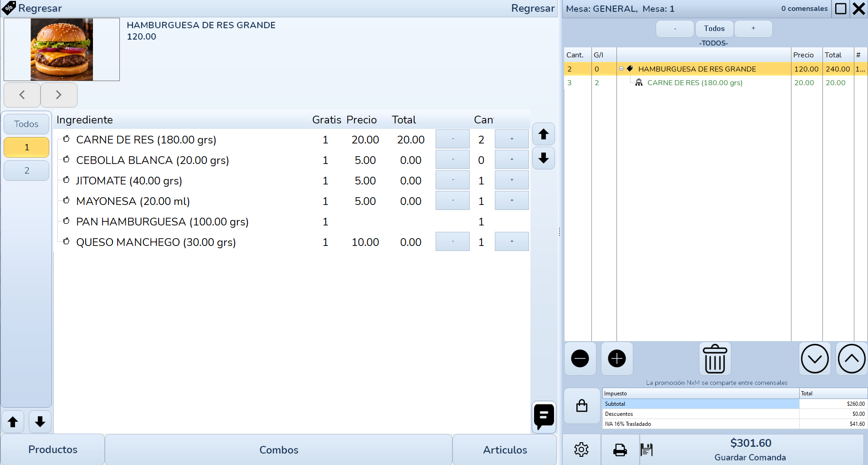Select Todos in ingredient sidebar
The height and width of the screenshot is (465, 868).
26,124
